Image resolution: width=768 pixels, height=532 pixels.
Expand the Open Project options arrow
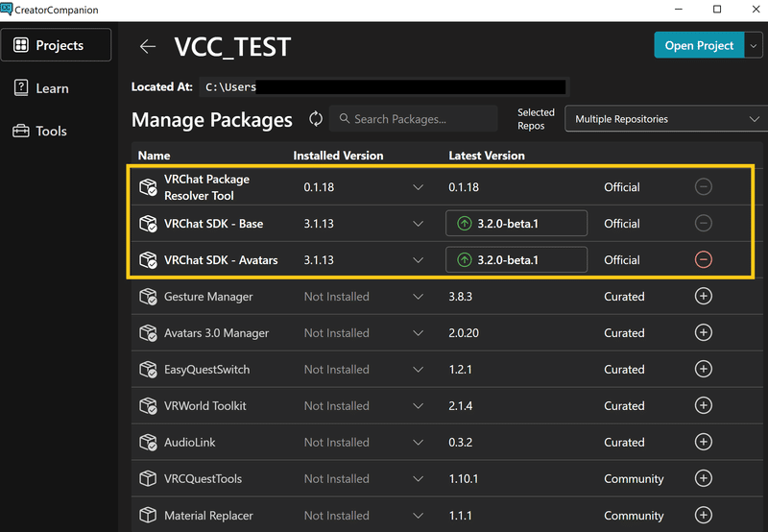(754, 45)
